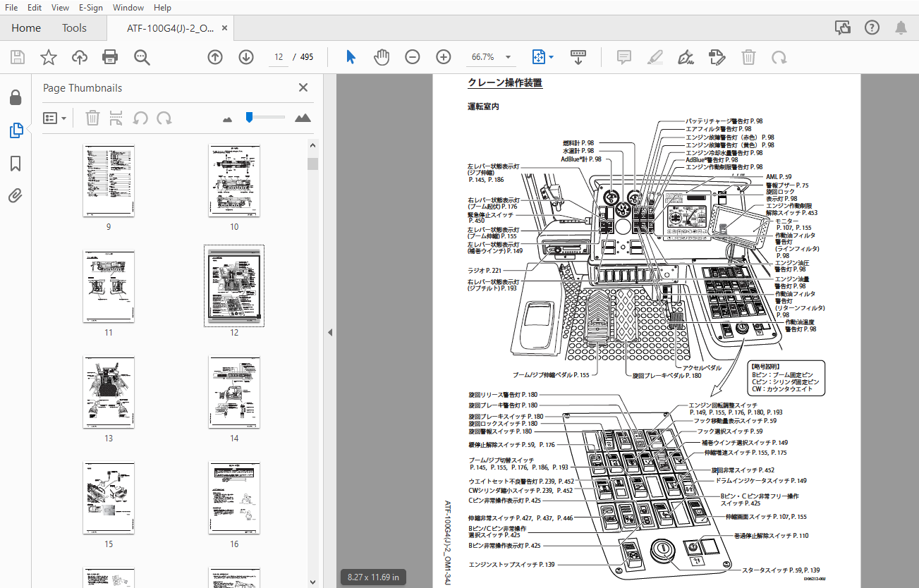Click the fit page scrolling icon
Image resolution: width=919 pixels, height=588 pixels.
pyautogui.click(x=539, y=57)
